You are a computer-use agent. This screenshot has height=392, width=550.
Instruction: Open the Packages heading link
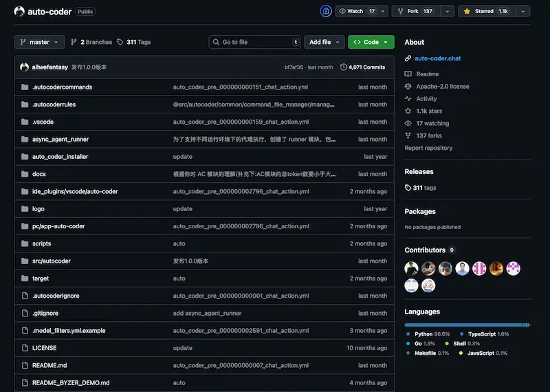click(x=420, y=212)
